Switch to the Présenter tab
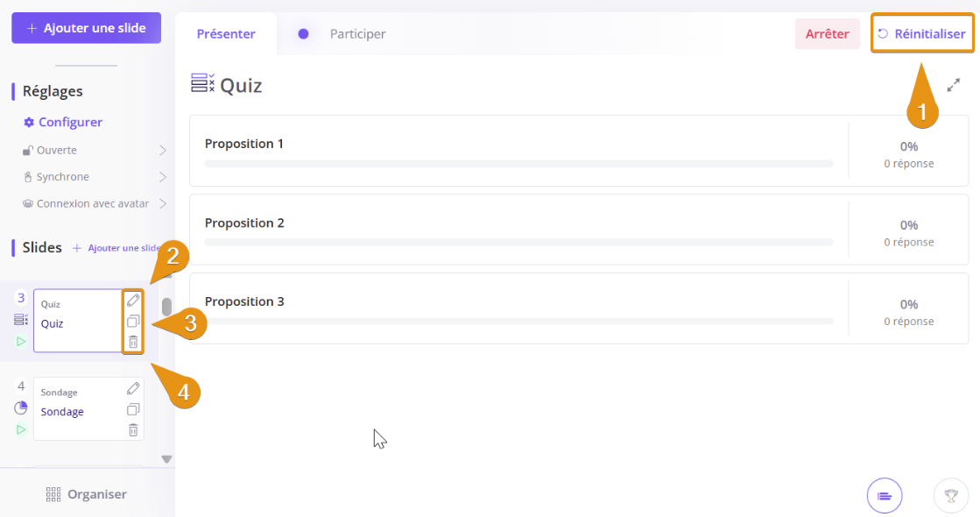This screenshot has width=980, height=517. pyautogui.click(x=226, y=34)
